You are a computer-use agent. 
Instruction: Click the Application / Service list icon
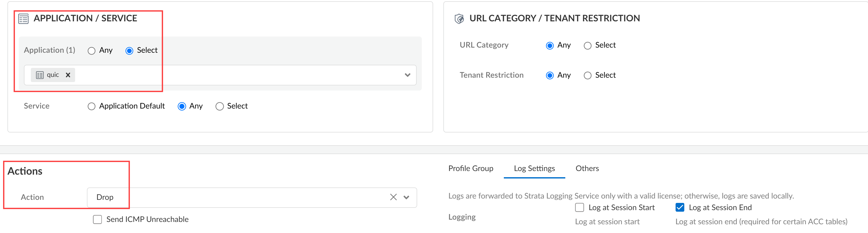(23, 19)
